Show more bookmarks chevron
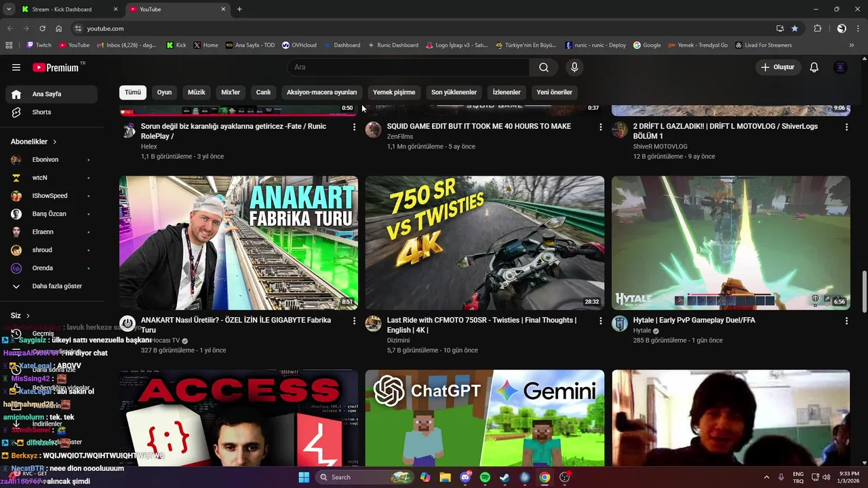This screenshot has width=868, height=488. coord(852,45)
